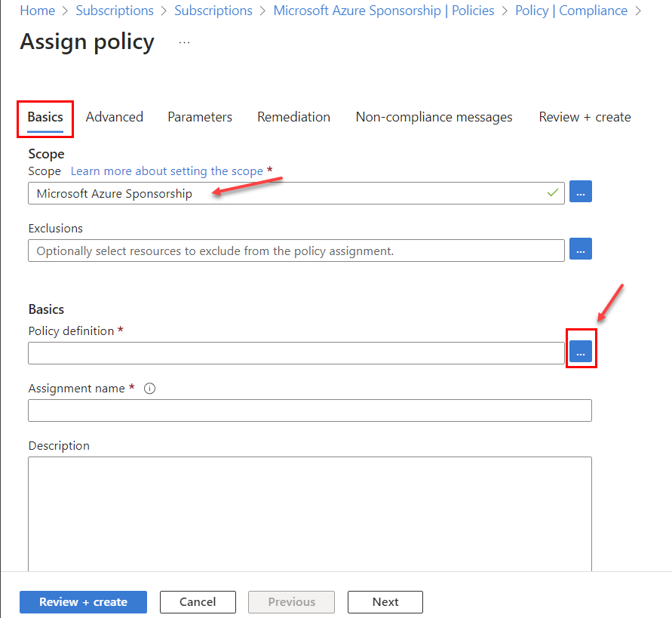Open the Scope picker ellipsis button
Image resolution: width=672 pixels, height=618 pixels.
point(580,192)
